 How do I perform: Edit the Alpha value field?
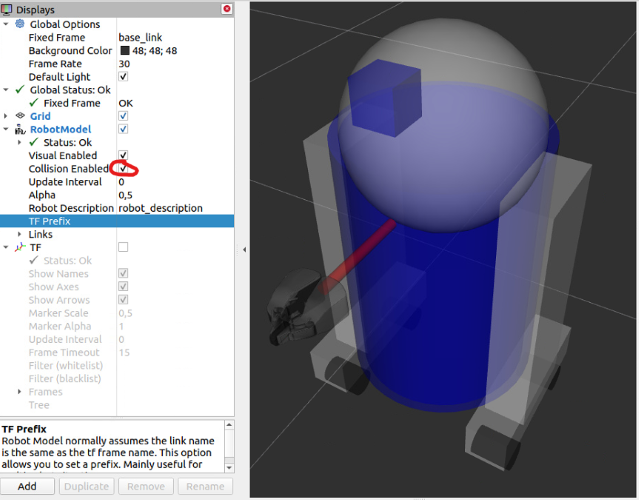(x=170, y=195)
